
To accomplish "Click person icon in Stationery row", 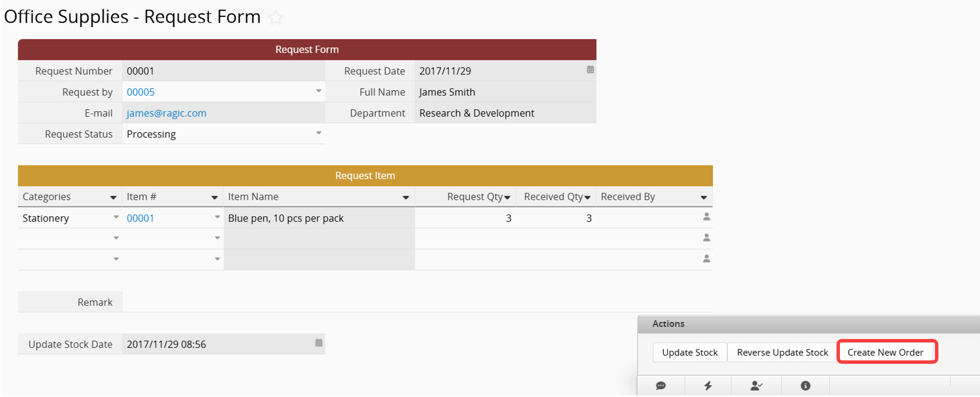I will [706, 217].
